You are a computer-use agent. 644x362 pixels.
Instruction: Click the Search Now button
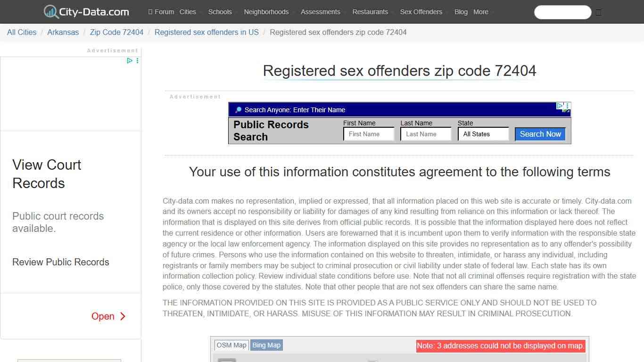(540, 134)
